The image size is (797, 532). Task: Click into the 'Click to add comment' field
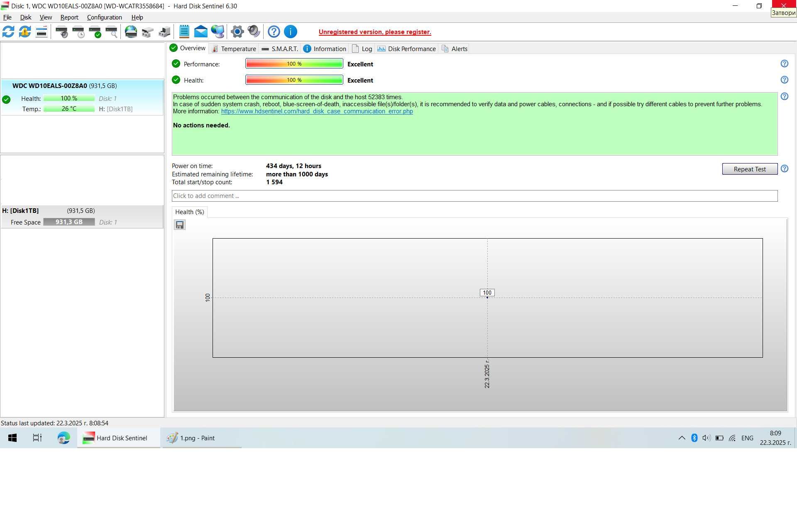(474, 196)
